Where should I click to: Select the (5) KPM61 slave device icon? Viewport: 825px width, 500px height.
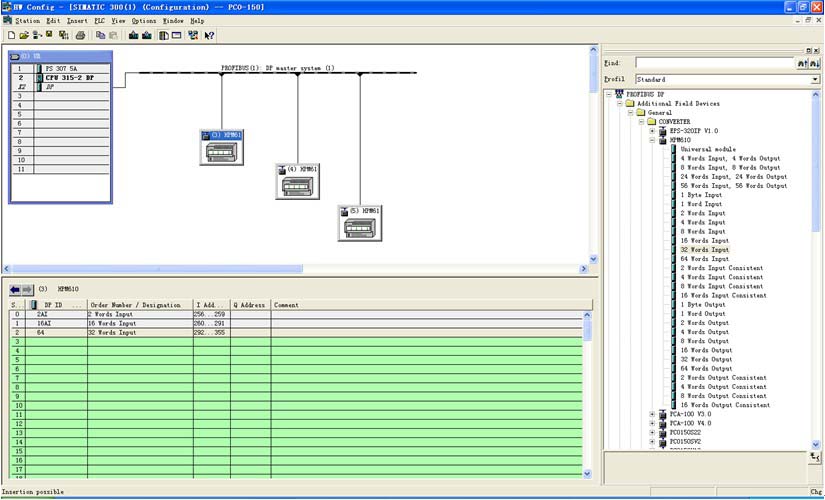(x=359, y=224)
